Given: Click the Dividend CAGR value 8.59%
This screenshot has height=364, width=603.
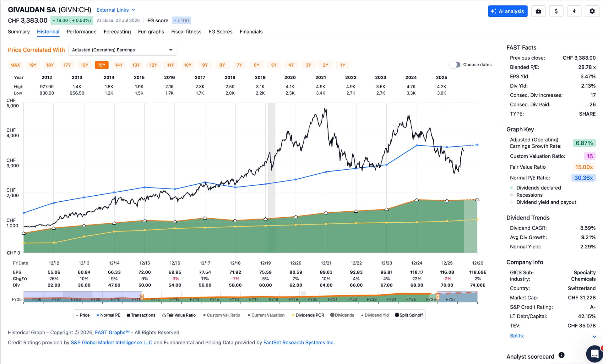Looking at the screenshot, I should [x=588, y=228].
